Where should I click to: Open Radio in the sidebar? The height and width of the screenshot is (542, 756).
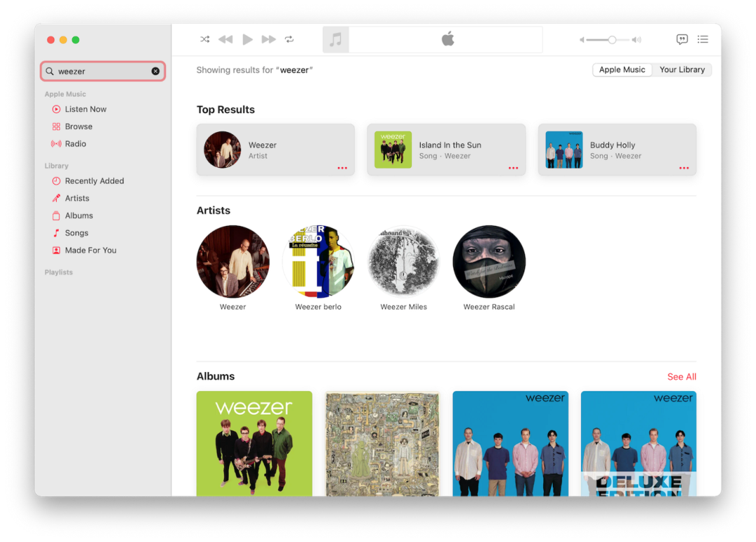tap(75, 144)
